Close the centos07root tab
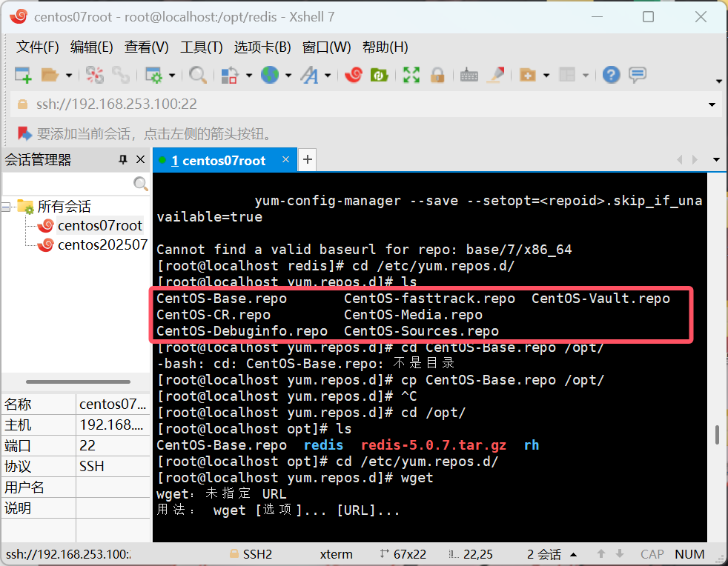 click(x=285, y=159)
